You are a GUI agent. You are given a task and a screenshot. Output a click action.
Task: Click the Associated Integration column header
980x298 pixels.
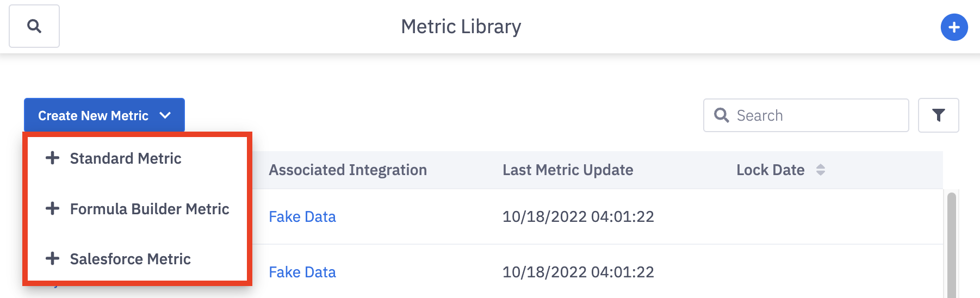348,170
